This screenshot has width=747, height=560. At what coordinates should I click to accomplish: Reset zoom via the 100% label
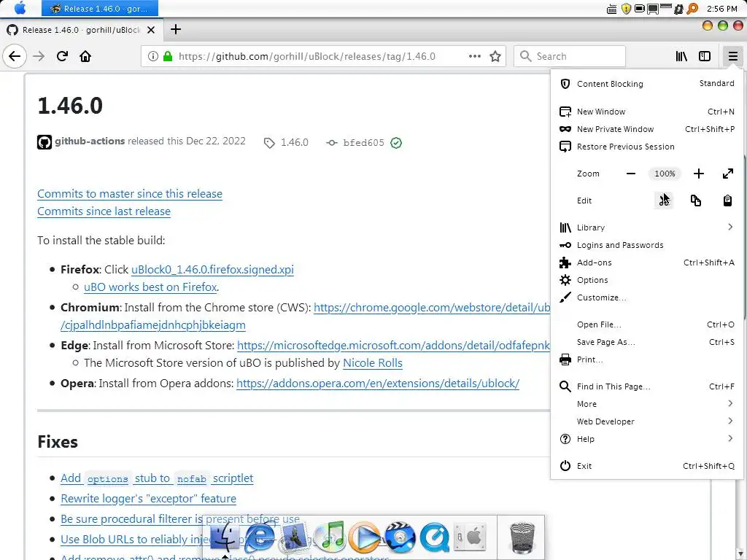665,174
